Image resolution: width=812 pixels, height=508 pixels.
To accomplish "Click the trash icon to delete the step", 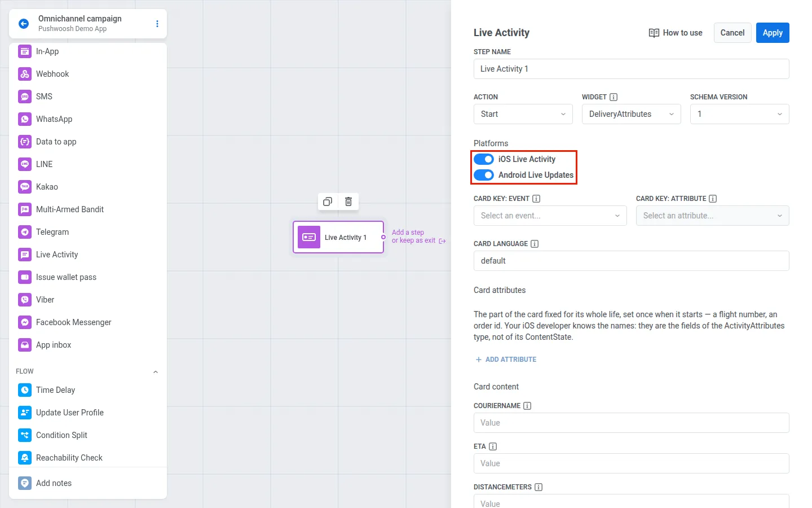I will 348,202.
